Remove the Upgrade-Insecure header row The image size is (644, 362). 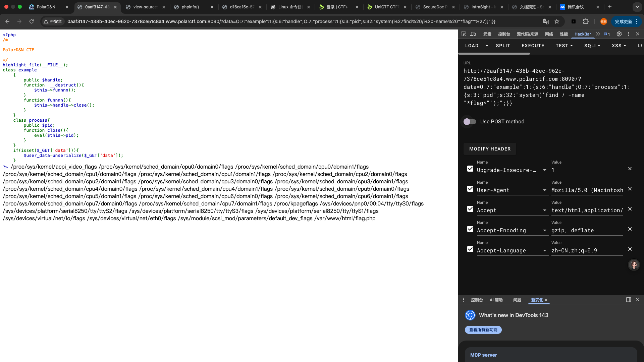coord(630,169)
